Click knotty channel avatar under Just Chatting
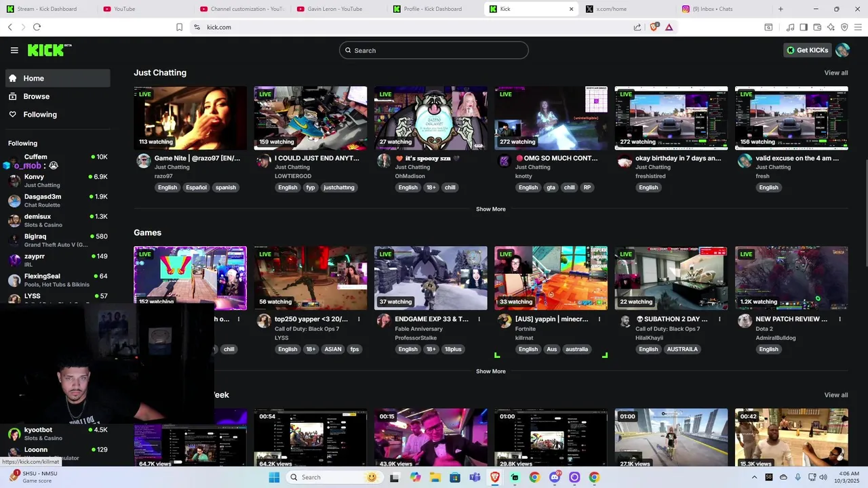This screenshot has height=488, width=868. pos(504,161)
